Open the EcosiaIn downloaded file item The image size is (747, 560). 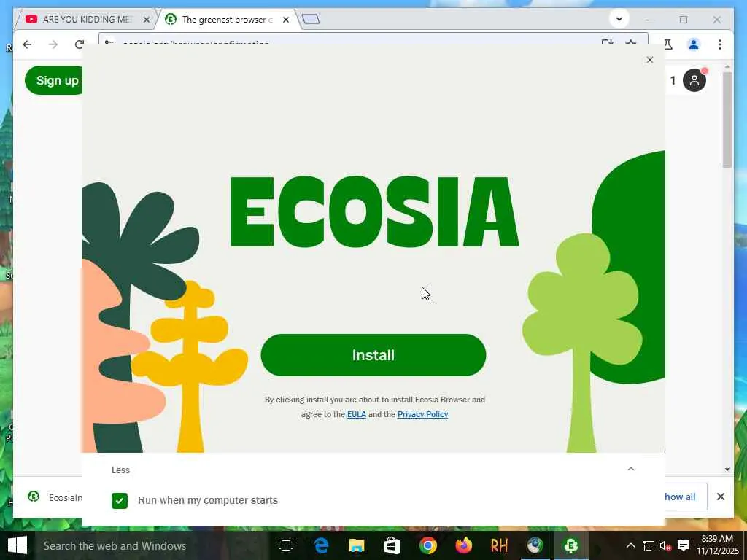click(x=55, y=497)
